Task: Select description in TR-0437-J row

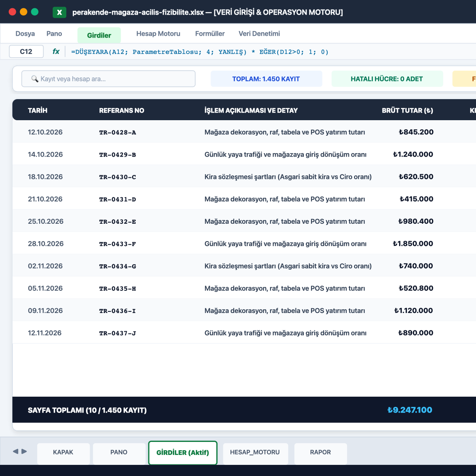Action: tap(286, 333)
